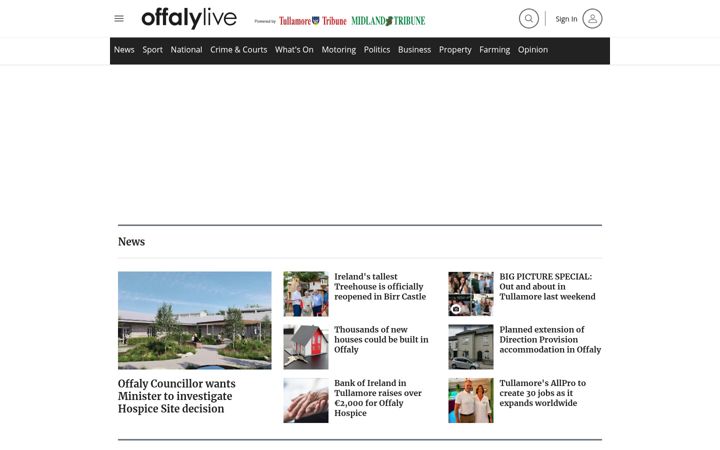Click the search magnifier icon
The image size is (720, 450).
pyautogui.click(x=529, y=19)
